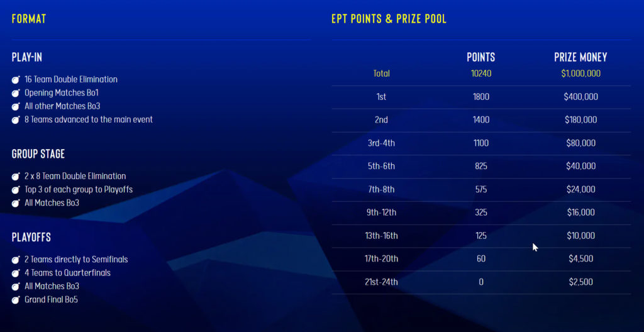
Task: Click the 10240 total points value
Action: click(481, 74)
